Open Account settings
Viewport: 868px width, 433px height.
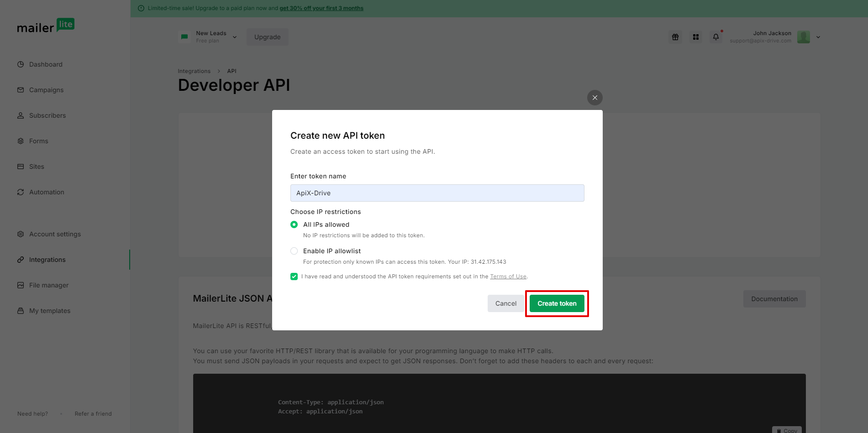coord(55,234)
